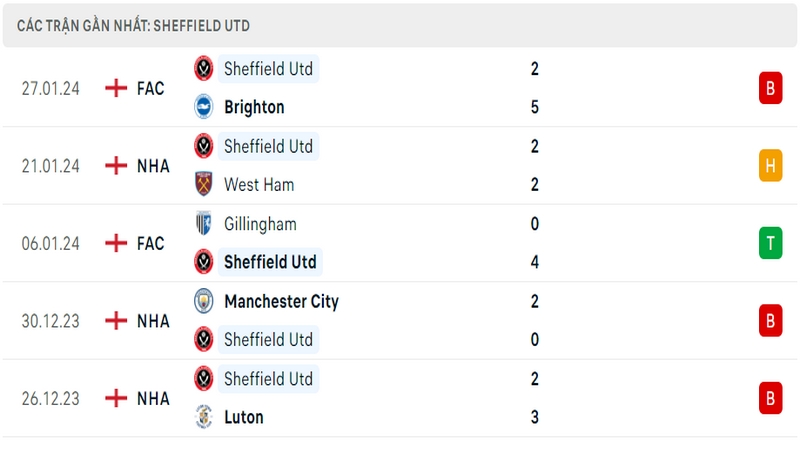The image size is (800, 450).
Task: Open the Luton team link
Action: (244, 417)
